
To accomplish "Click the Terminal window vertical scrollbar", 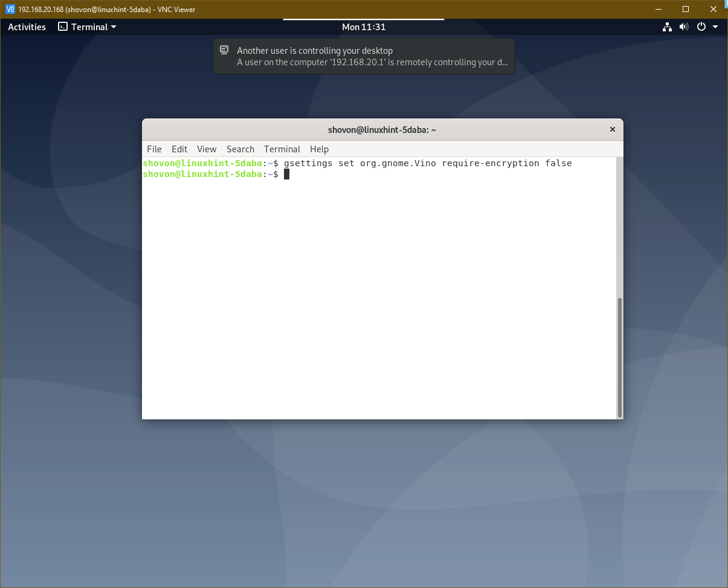I will coord(619,357).
